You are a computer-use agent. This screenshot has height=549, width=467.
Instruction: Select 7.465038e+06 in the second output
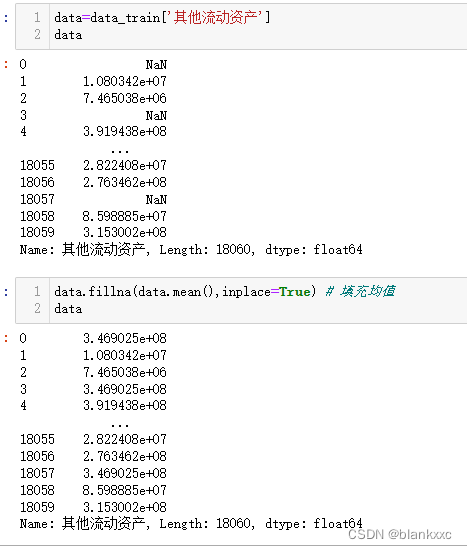pos(125,372)
